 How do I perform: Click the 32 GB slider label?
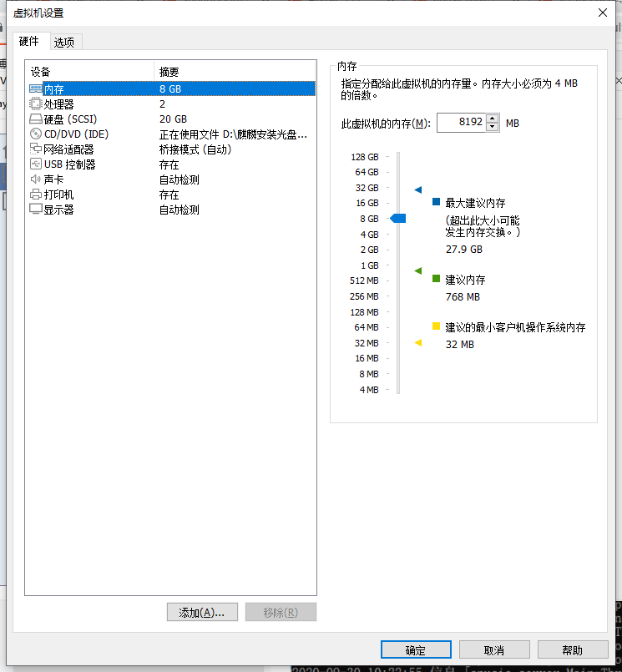tap(367, 188)
